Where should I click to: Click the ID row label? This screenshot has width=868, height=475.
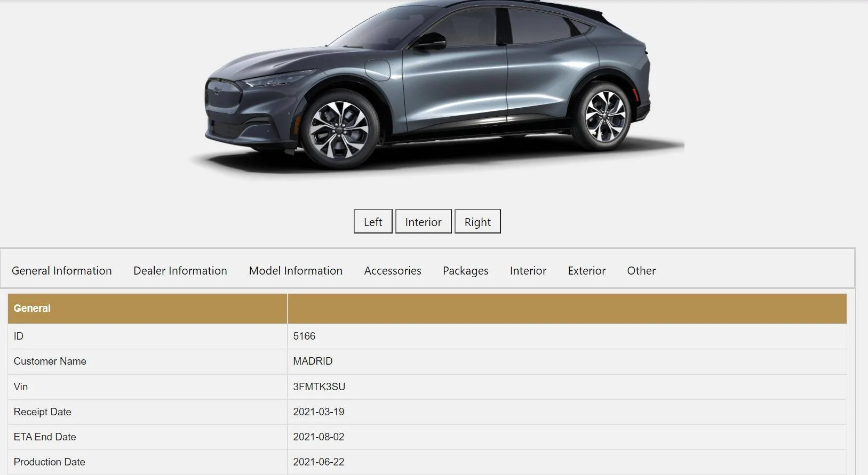tap(19, 336)
